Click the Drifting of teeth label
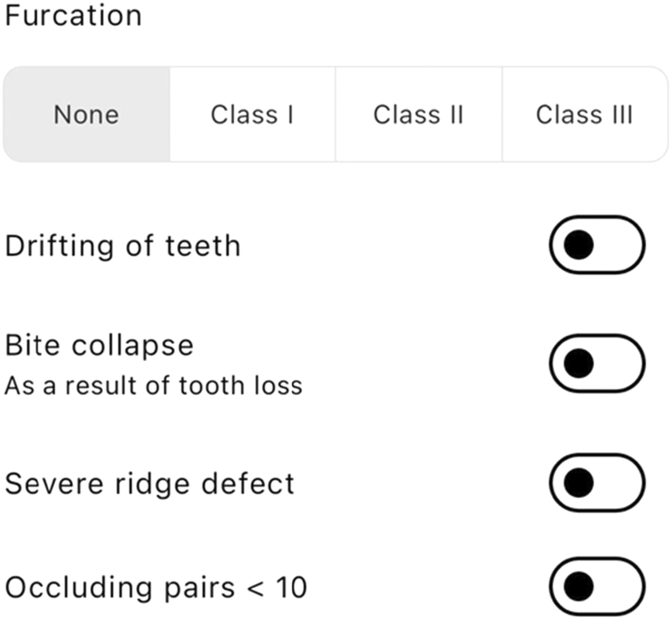672x620 pixels. 123,246
